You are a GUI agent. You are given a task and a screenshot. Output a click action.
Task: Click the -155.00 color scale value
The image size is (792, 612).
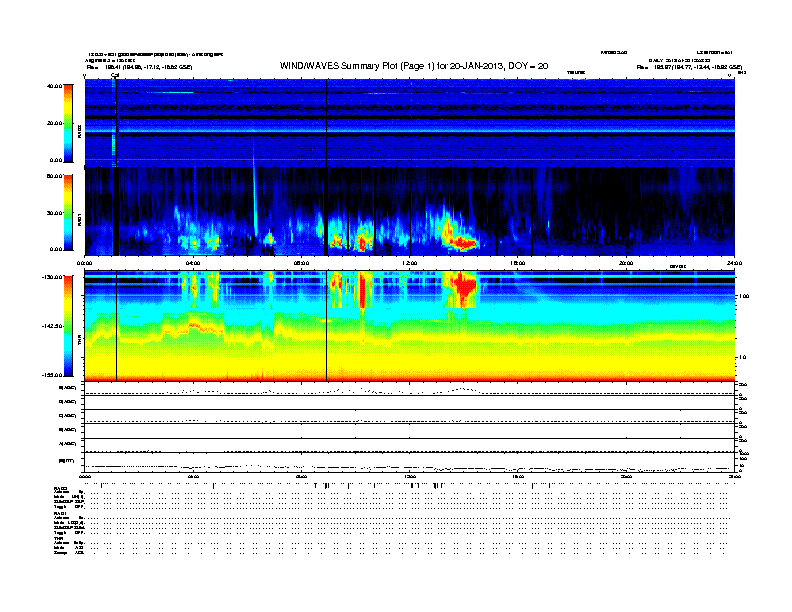coord(53,375)
